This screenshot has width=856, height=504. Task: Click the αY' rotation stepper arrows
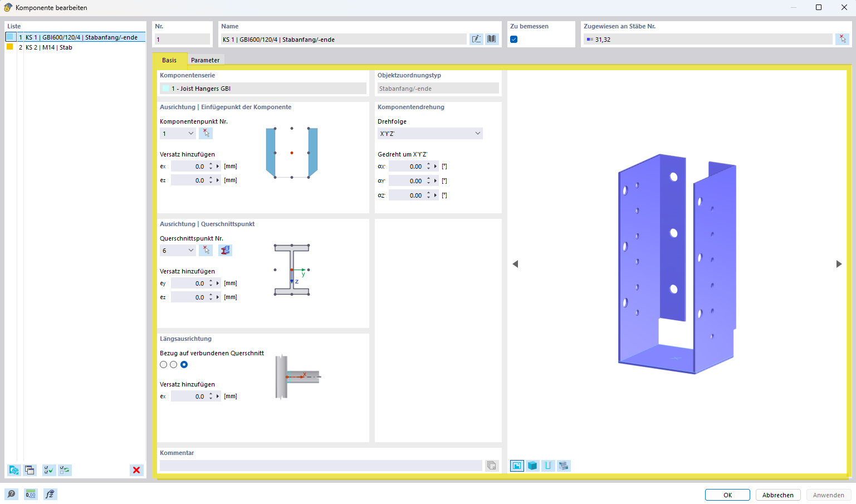point(428,180)
